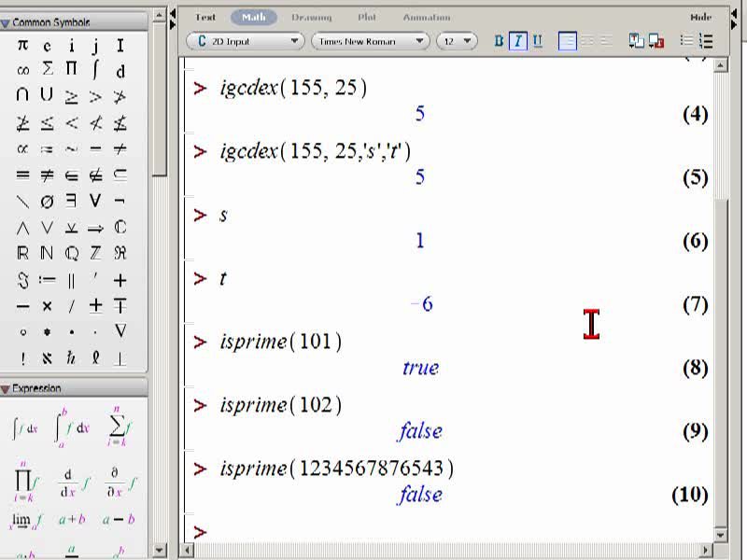Insert derivative d/dx template
Image resolution: width=747 pixels, height=560 pixels.
[x=74, y=483]
